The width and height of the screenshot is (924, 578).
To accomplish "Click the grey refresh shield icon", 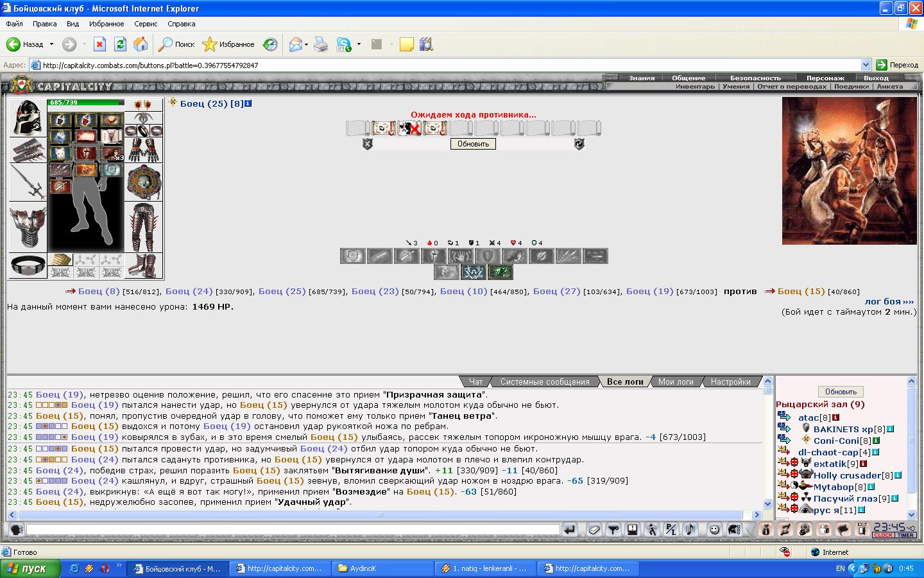I will pos(579,144).
